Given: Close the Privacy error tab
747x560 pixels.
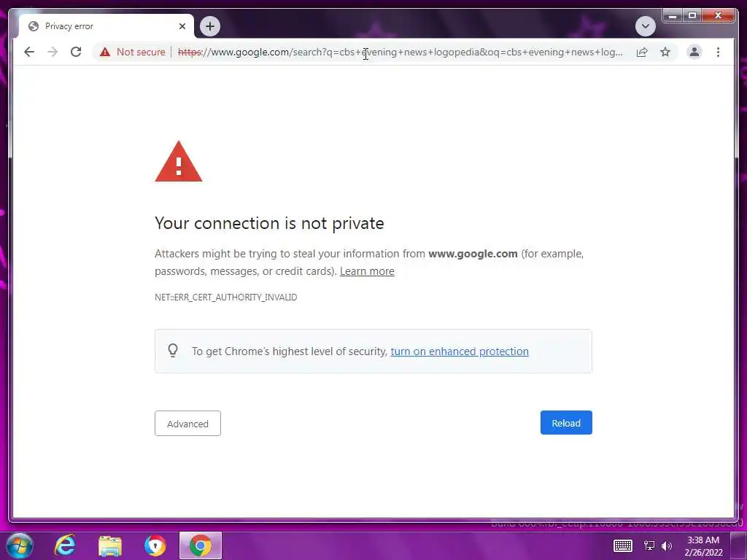Looking at the screenshot, I should 182,26.
